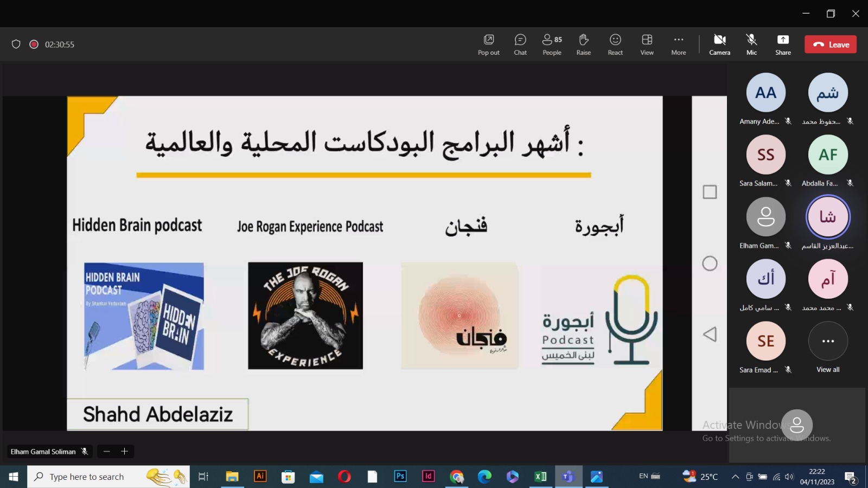Click View all participants
The width and height of the screenshot is (868, 488).
pyautogui.click(x=828, y=347)
